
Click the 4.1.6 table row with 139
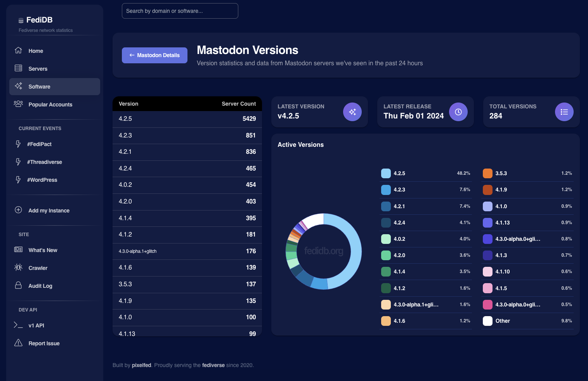coord(187,268)
